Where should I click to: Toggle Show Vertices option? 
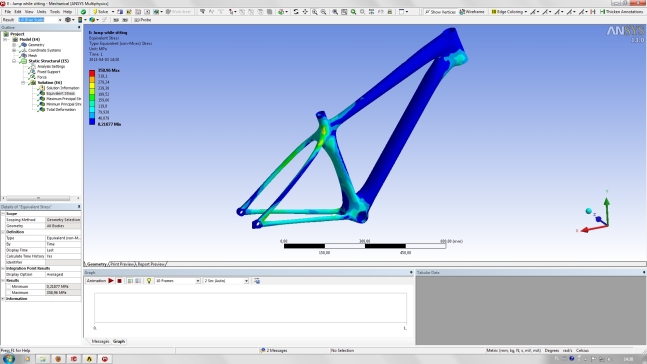point(440,12)
